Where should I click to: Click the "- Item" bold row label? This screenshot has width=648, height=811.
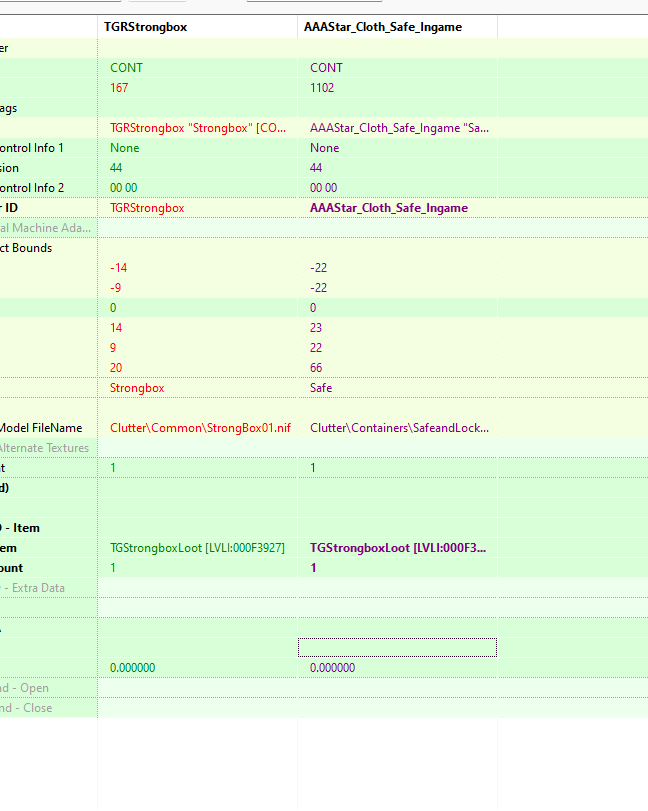[x=20, y=528]
